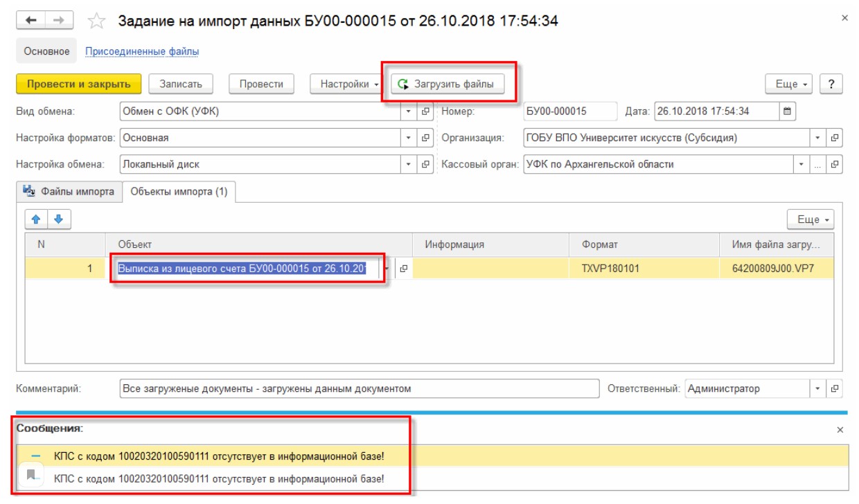Click Провести и закрыть button

(79, 84)
